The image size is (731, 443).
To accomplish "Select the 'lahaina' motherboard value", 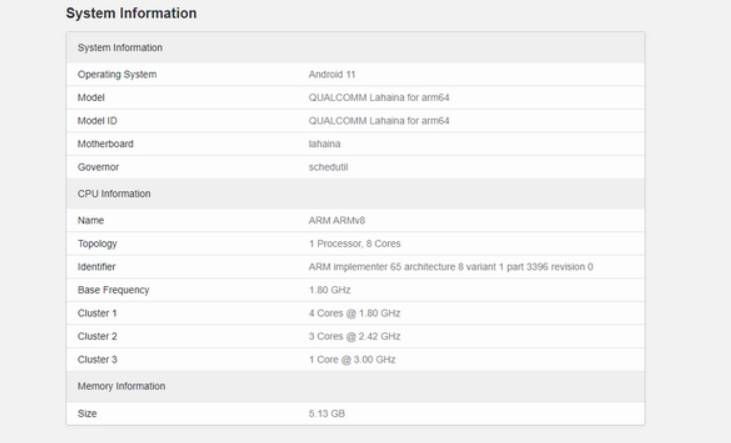I will coord(324,144).
